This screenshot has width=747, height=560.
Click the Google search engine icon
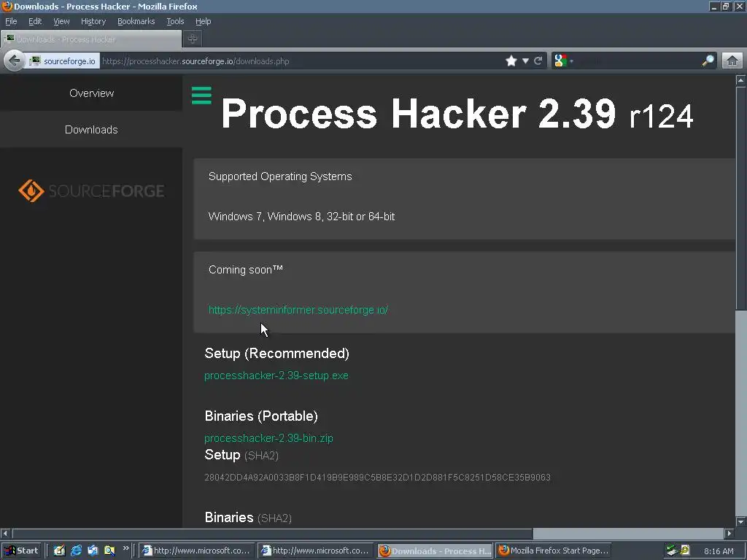click(561, 61)
